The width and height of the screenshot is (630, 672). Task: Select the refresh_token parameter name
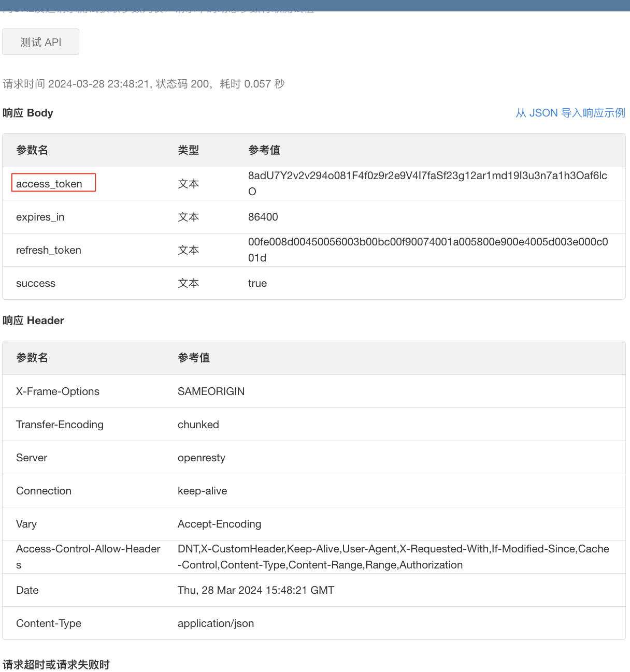pyautogui.click(x=49, y=250)
